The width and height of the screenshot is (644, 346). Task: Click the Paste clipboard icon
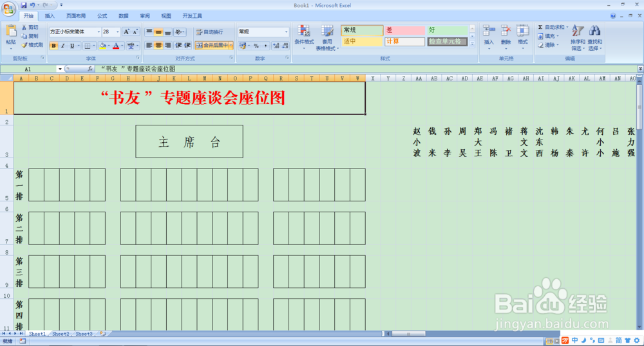[x=11, y=31]
